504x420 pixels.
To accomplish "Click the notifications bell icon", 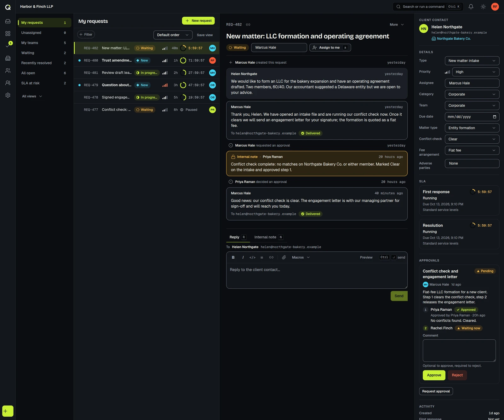I will tap(471, 7).
